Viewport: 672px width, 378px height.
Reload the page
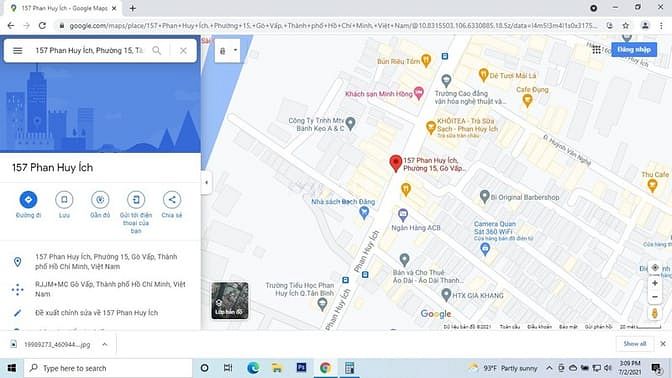pos(42,26)
